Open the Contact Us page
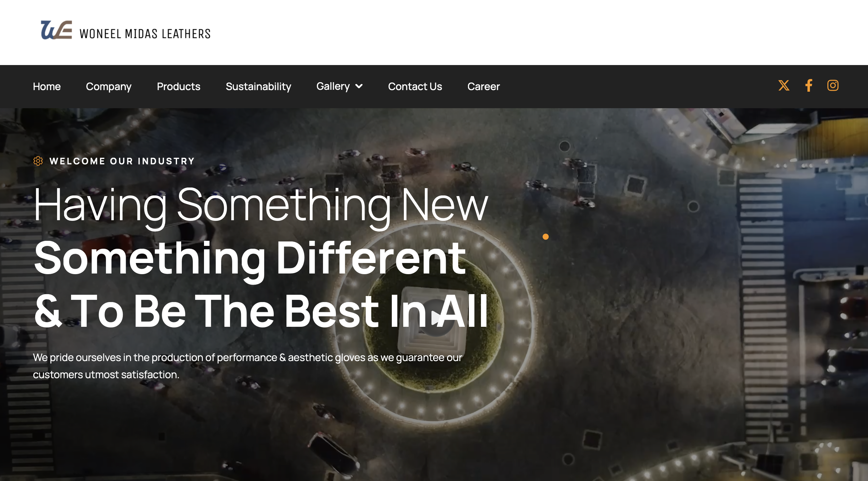Image resolution: width=868 pixels, height=481 pixels. point(415,87)
